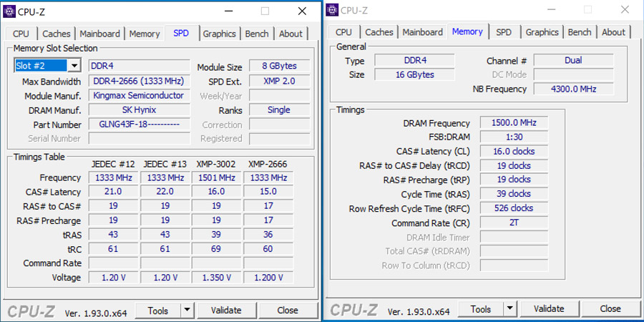644x322 pixels.
Task: Click the XMP-2666 tRAS value 36
Action: [268, 234]
